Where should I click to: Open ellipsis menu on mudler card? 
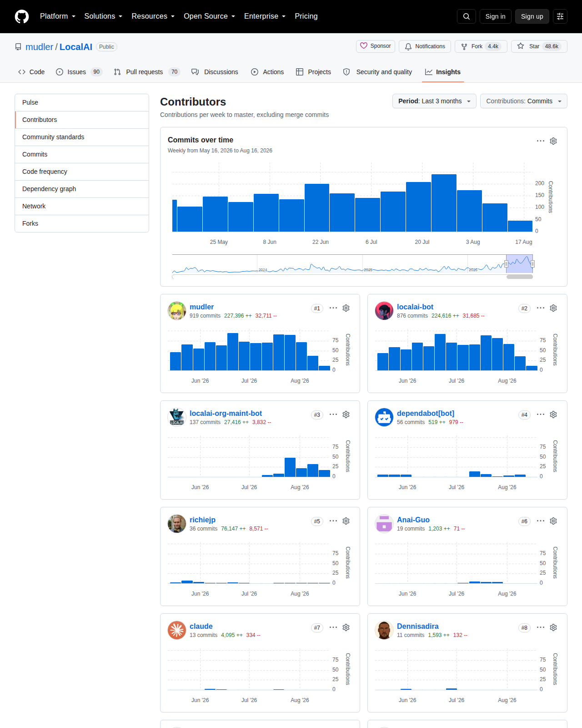[333, 308]
